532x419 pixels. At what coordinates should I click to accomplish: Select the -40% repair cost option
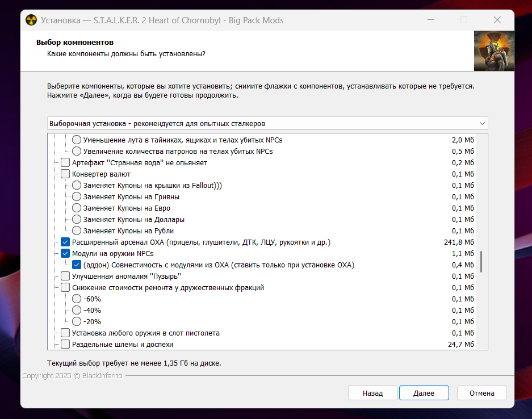point(77,311)
